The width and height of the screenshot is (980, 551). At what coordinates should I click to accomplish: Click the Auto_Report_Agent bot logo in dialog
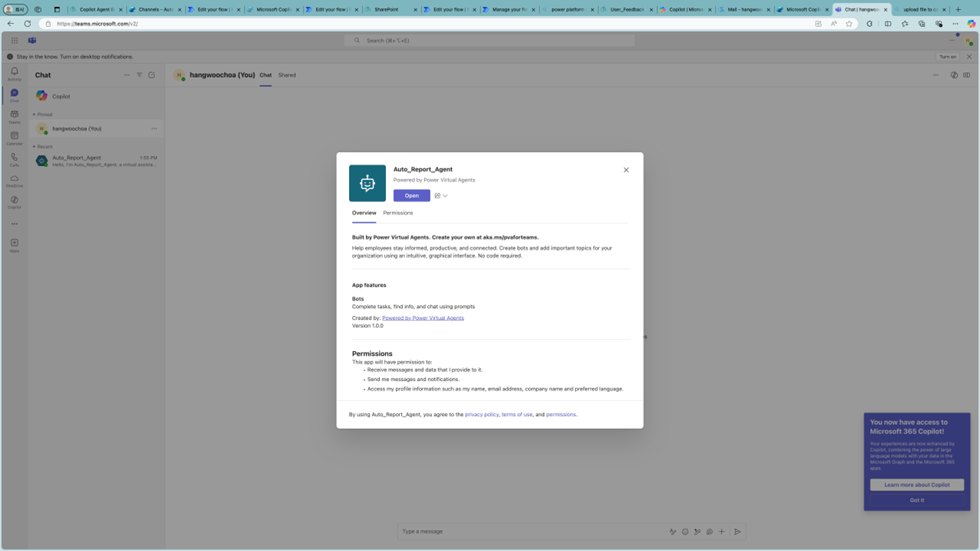coord(367,183)
